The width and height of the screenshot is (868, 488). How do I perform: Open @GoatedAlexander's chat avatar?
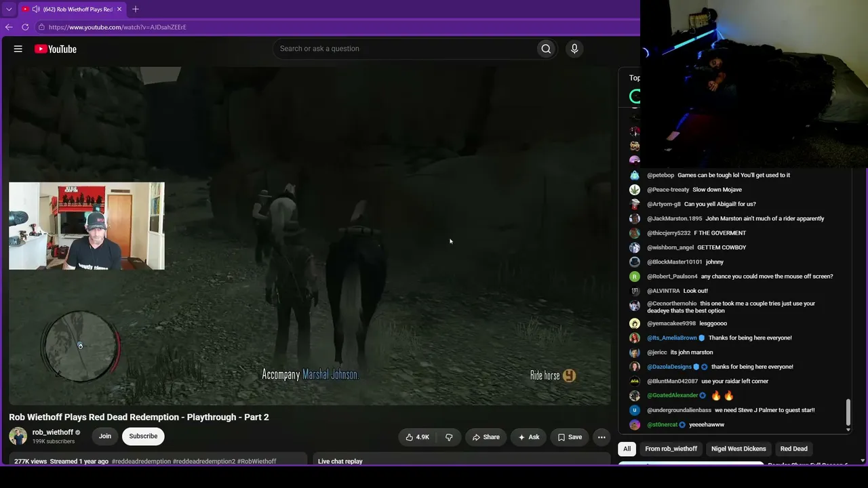click(635, 396)
